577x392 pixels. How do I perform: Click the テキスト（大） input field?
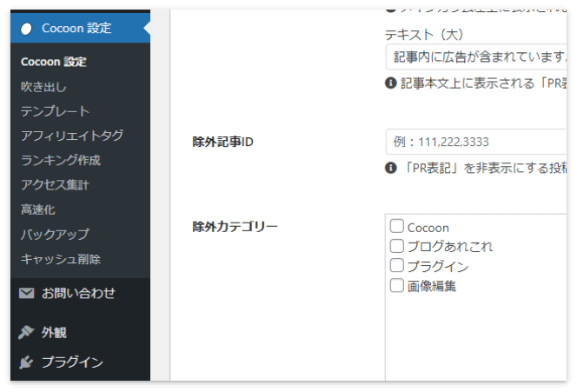point(476,57)
